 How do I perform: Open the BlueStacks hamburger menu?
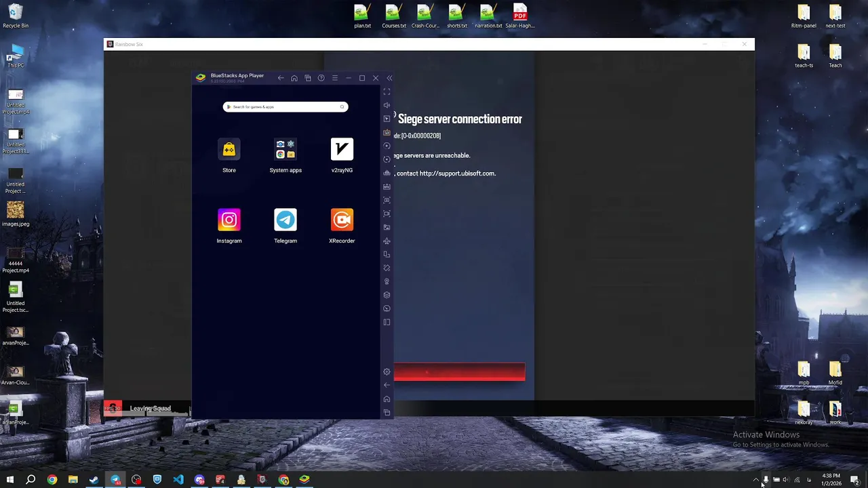click(335, 78)
